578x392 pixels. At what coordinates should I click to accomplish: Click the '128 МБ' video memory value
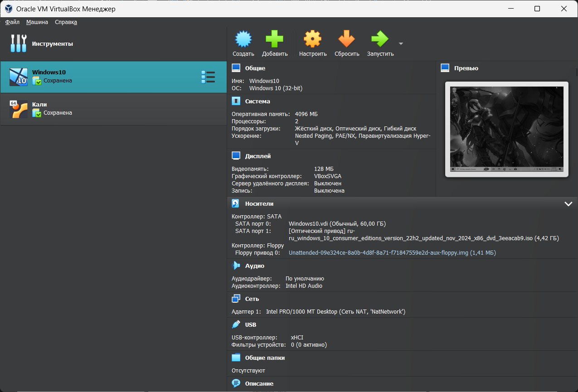(324, 169)
